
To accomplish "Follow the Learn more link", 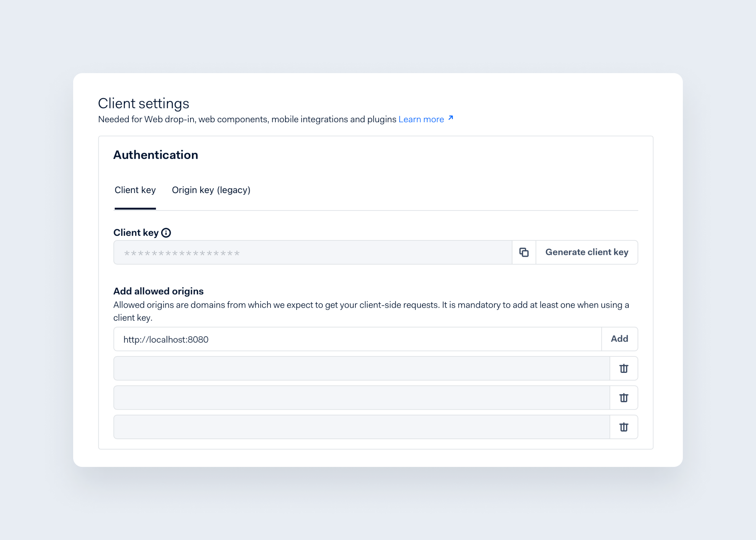I will coord(421,119).
